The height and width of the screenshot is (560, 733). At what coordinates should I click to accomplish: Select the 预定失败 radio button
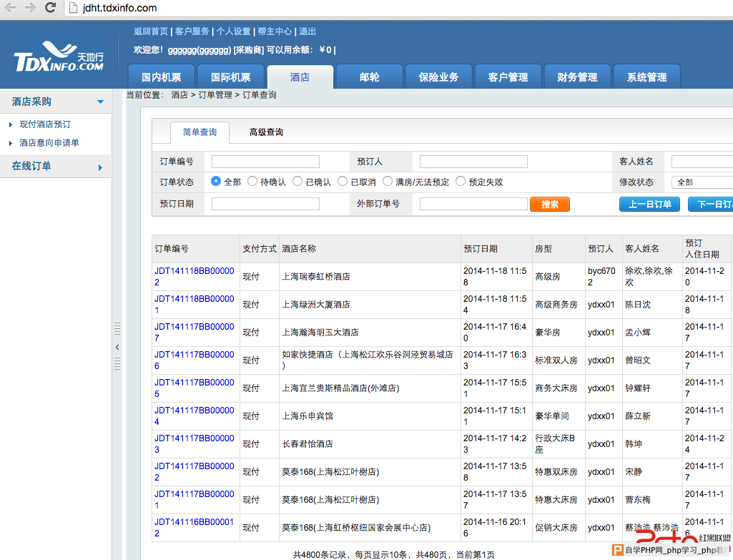(461, 181)
